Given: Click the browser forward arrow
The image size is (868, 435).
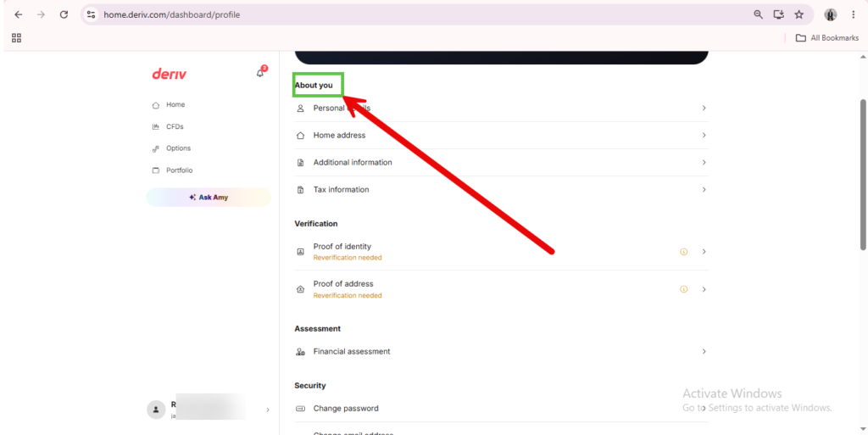Looking at the screenshot, I should click(41, 15).
